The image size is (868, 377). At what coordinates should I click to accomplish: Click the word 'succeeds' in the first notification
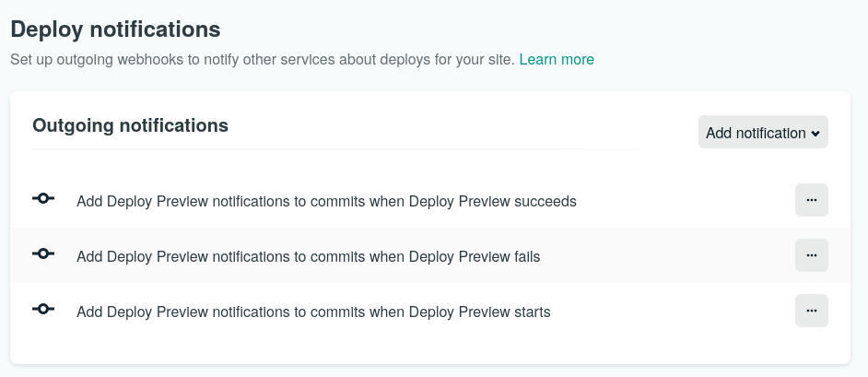545,202
